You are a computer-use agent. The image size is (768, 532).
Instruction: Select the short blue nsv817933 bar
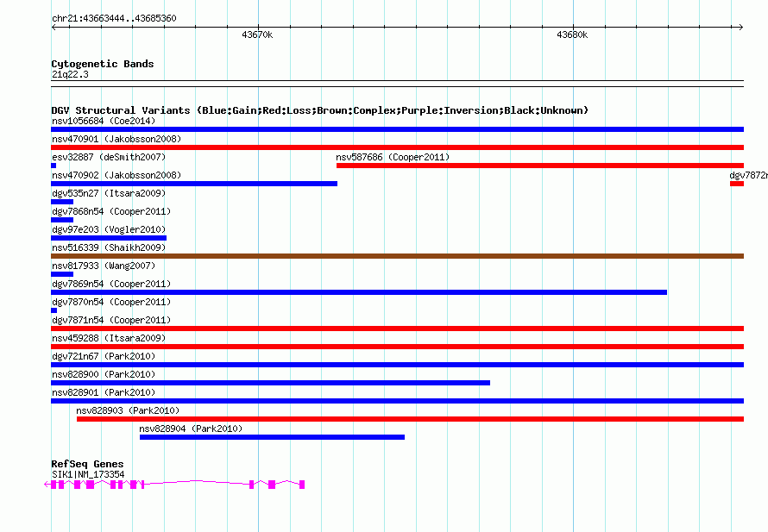(x=62, y=274)
